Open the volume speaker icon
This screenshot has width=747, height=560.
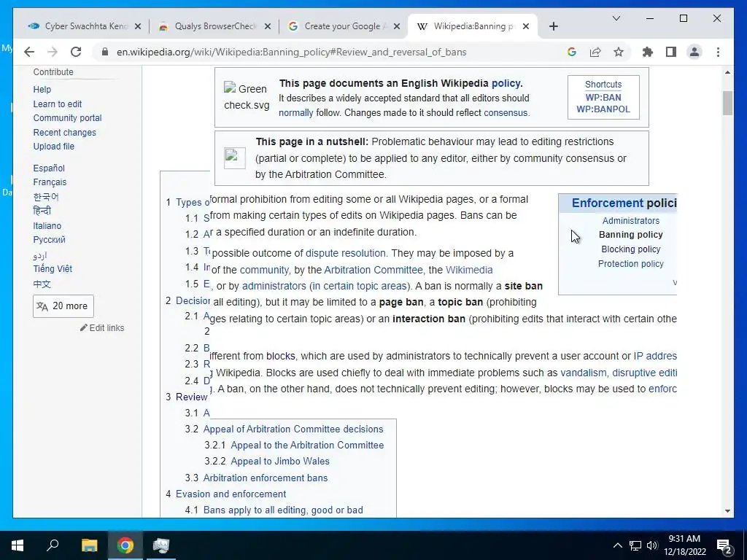pyautogui.click(x=652, y=545)
